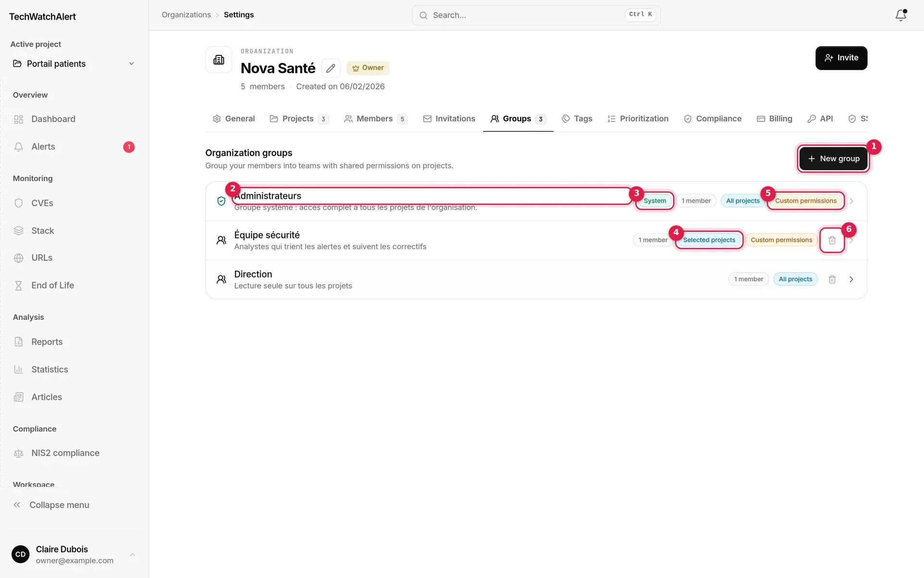Click the System badge on Administrateurs
The width and height of the screenshot is (924, 578).
click(655, 201)
